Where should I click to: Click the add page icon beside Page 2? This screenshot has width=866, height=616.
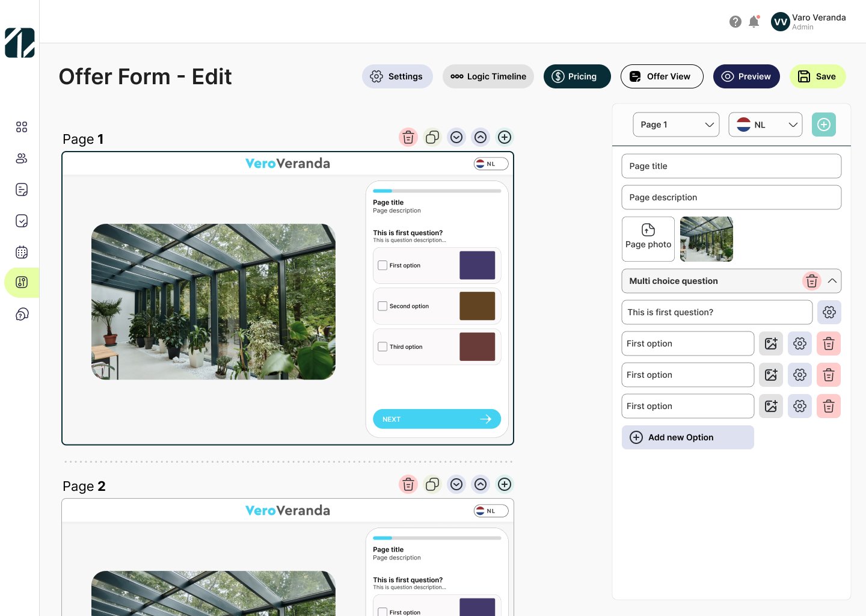(x=505, y=484)
